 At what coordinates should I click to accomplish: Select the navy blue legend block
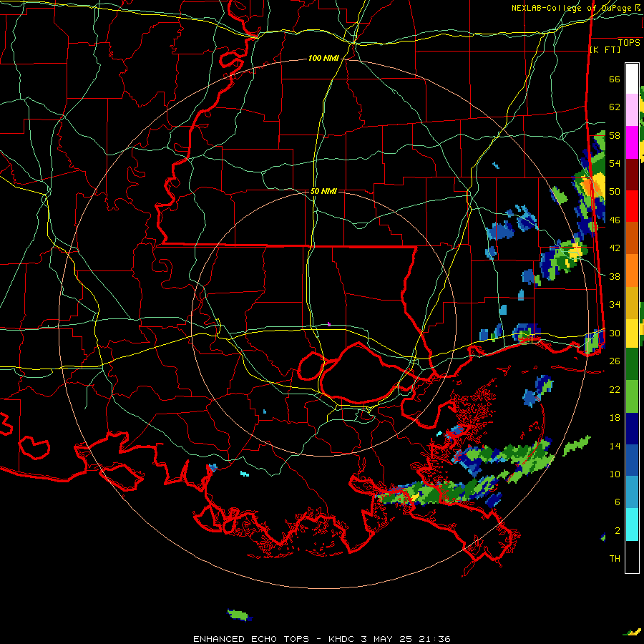632,429
